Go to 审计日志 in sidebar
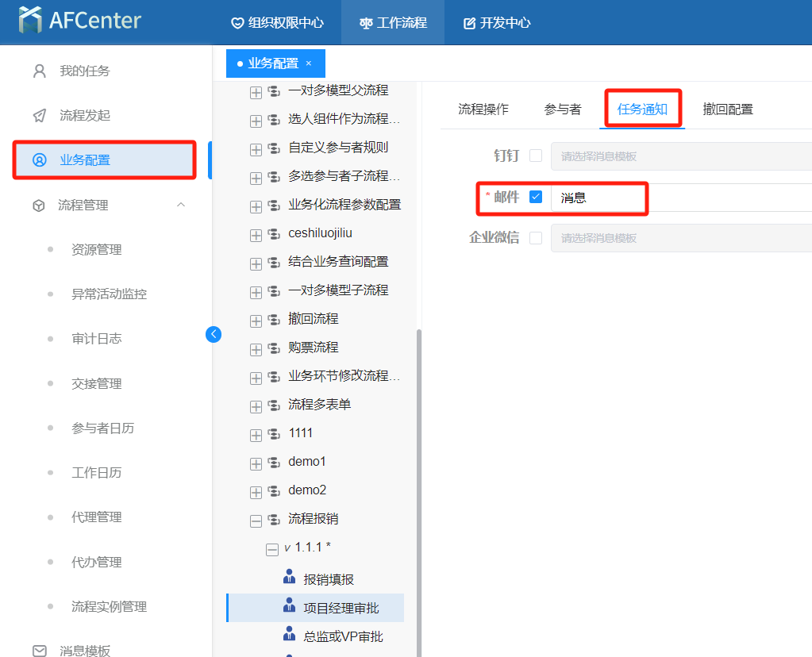 coord(97,339)
